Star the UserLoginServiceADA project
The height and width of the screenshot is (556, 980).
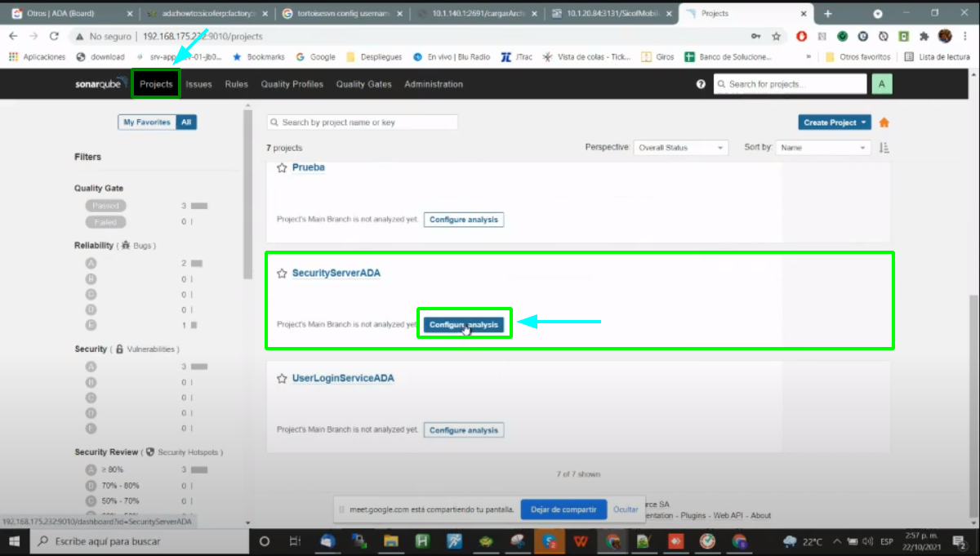pyautogui.click(x=282, y=380)
